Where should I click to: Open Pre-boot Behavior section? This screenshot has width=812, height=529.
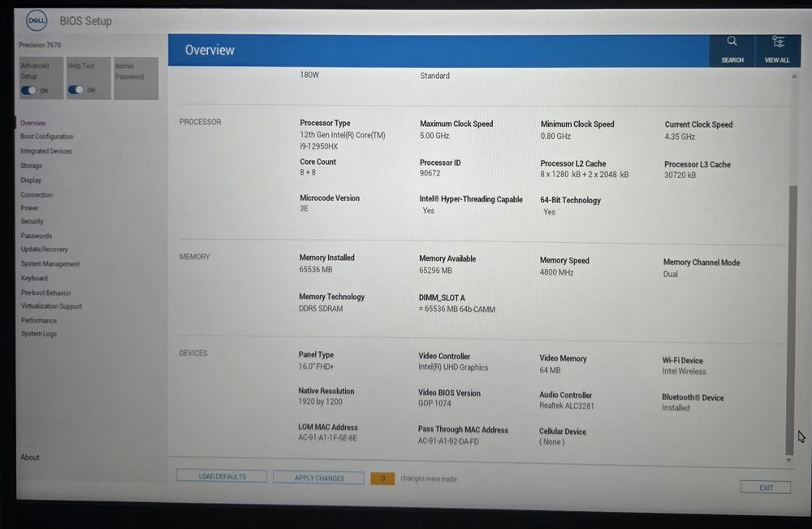[46, 293]
